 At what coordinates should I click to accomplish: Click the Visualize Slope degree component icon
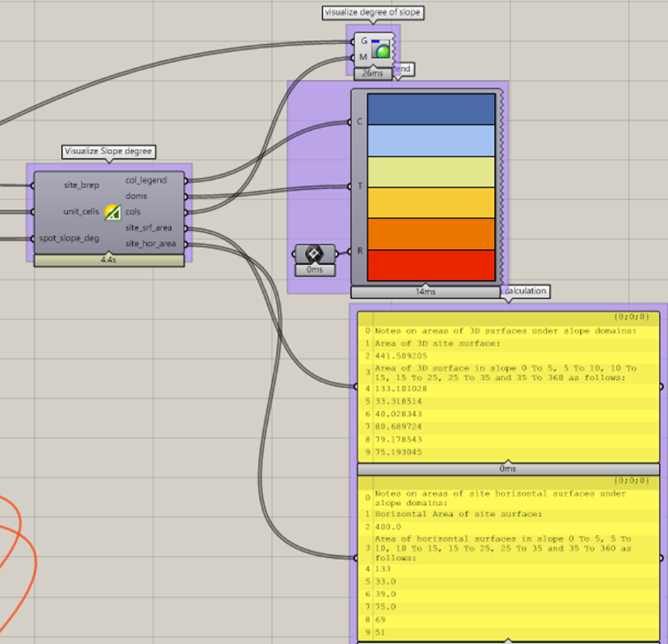click(x=112, y=212)
